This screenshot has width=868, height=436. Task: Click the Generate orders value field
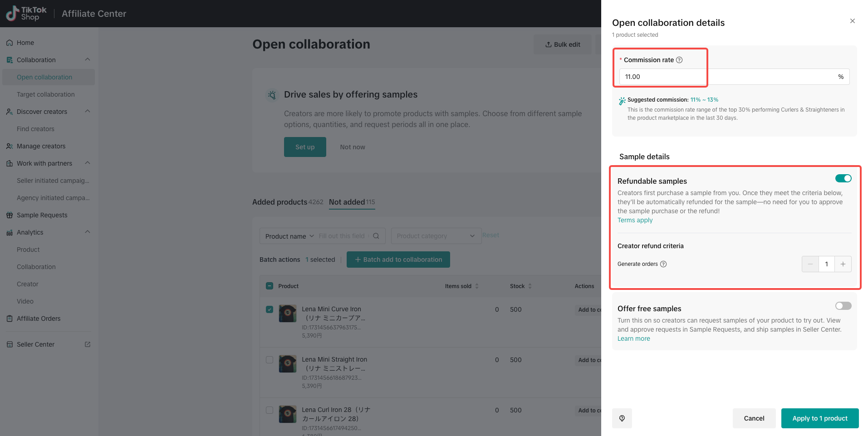[827, 264]
